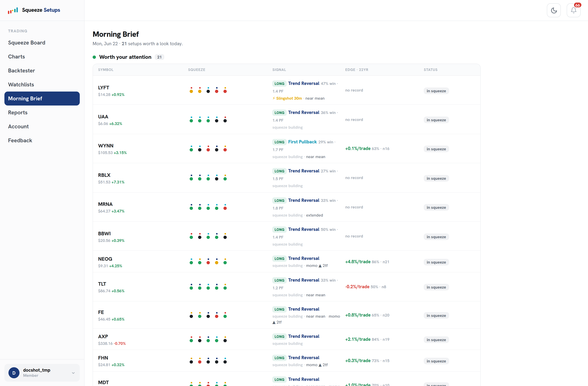Open the Backtester page
This screenshot has height=386, width=588.
(42, 70)
